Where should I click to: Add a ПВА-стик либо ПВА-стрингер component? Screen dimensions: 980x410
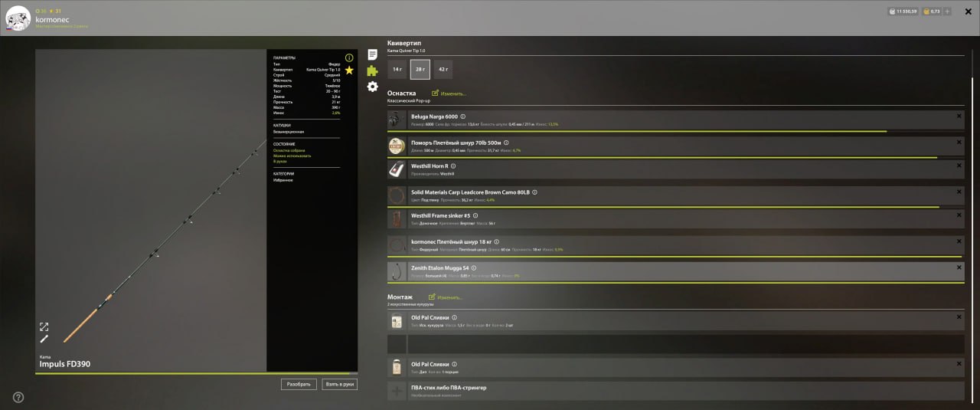[397, 391]
